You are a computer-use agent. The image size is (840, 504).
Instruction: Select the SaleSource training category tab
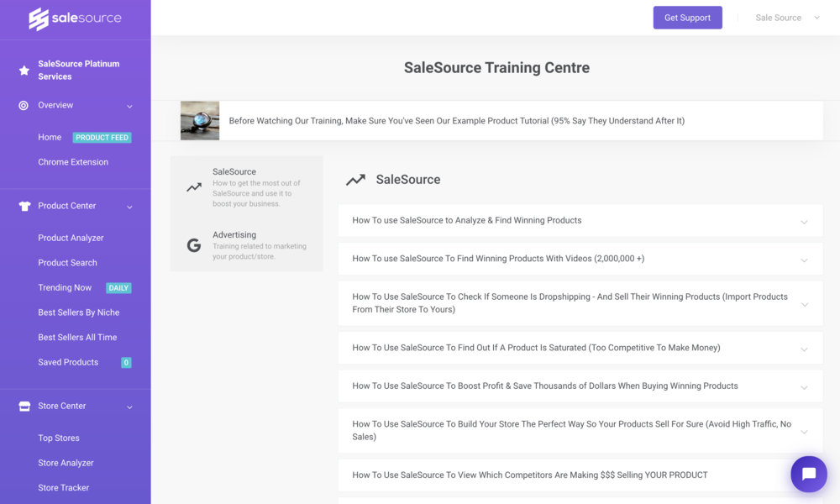coord(246,187)
